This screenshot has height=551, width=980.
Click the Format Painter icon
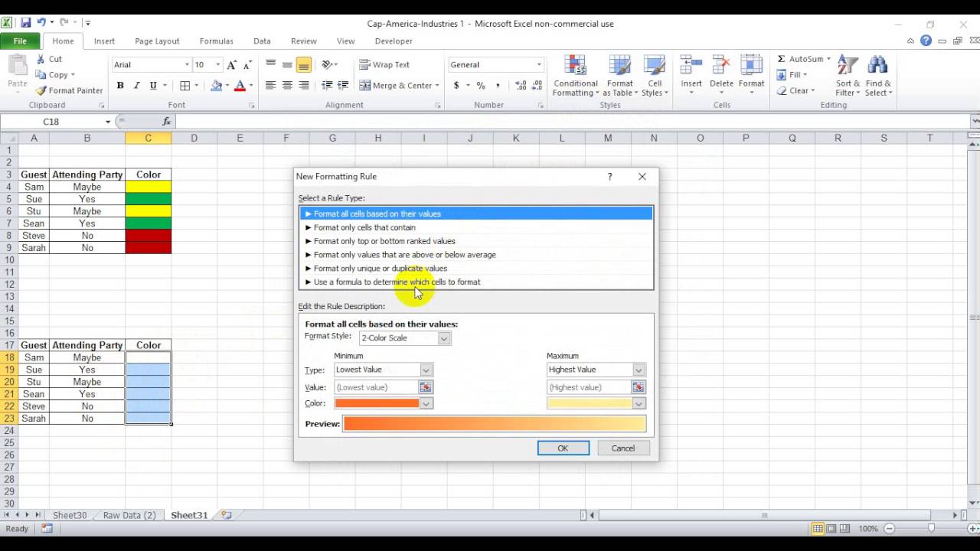click(x=41, y=90)
